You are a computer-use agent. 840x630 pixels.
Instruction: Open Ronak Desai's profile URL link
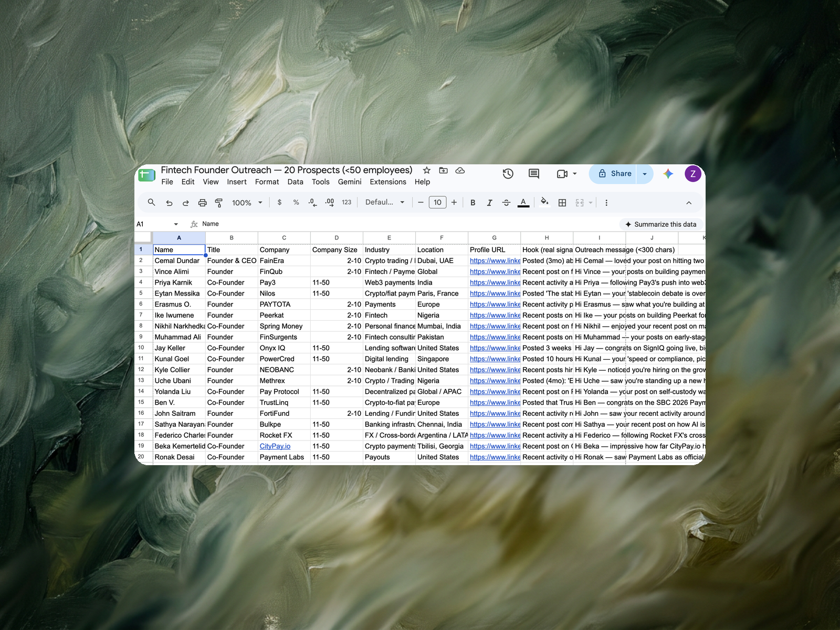tap(495, 457)
